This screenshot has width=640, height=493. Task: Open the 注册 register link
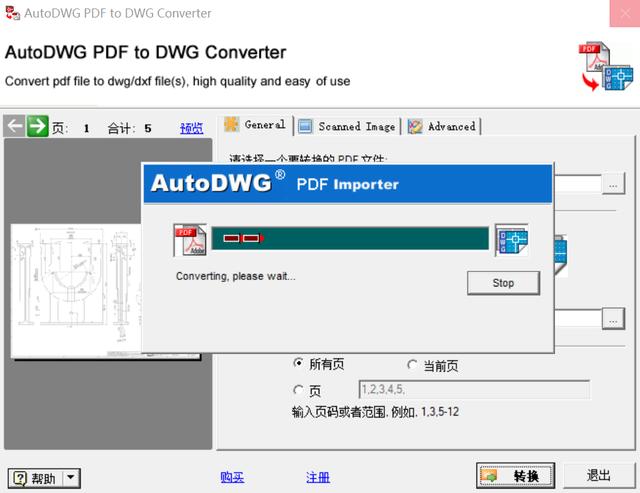click(x=318, y=477)
